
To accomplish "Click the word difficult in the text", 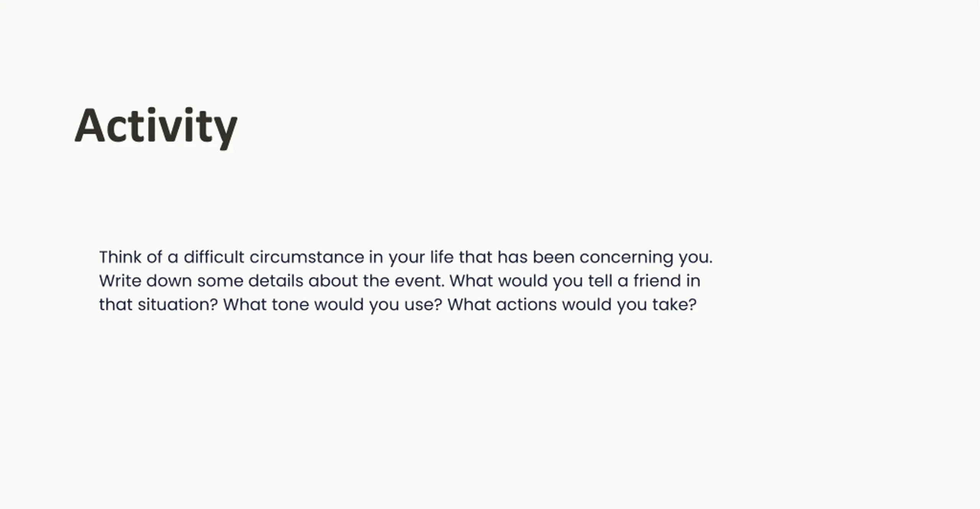I will 214,257.
